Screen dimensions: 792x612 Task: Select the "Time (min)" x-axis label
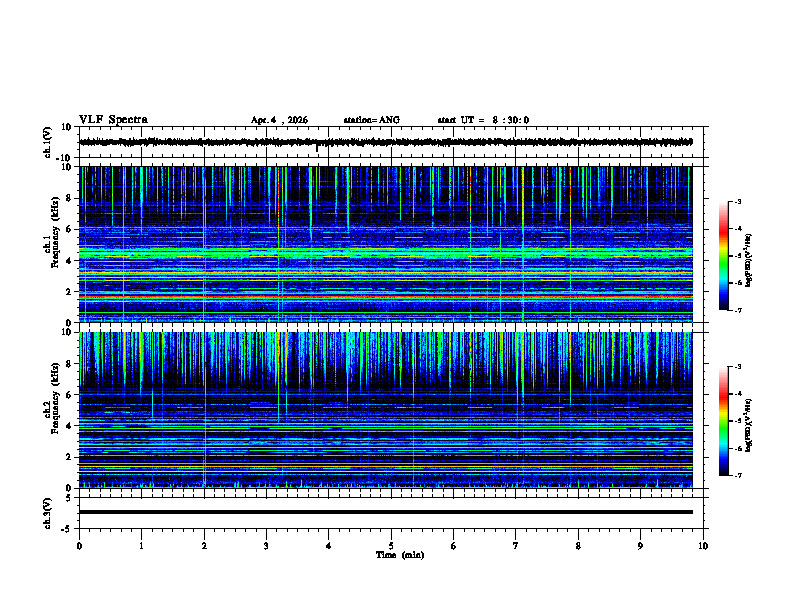pyautogui.click(x=400, y=555)
